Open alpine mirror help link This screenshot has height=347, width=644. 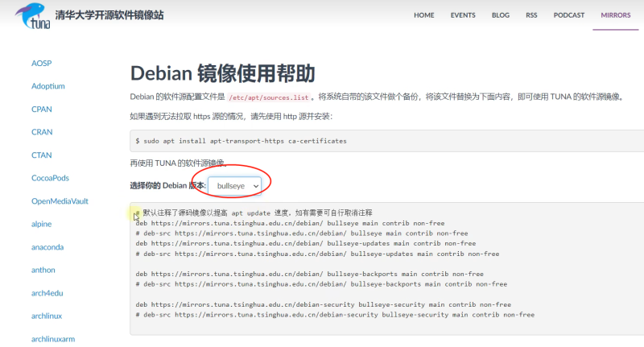pos(42,224)
